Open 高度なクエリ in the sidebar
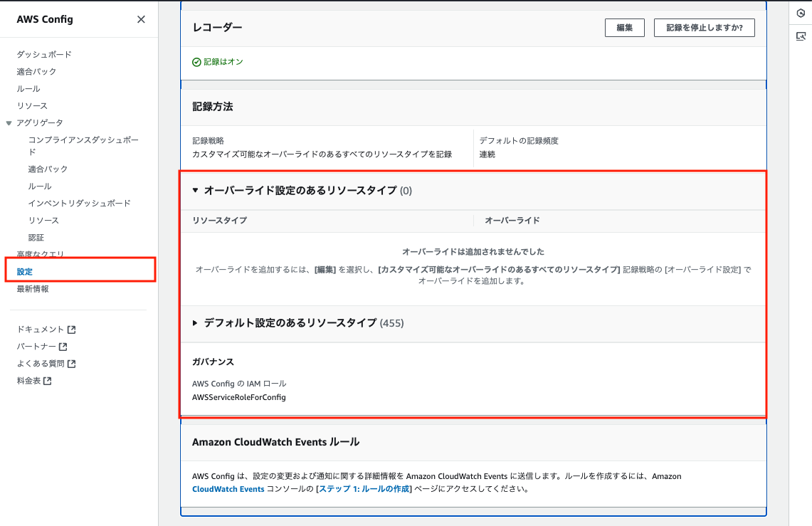Viewport: 812px width, 526px height. [41, 254]
